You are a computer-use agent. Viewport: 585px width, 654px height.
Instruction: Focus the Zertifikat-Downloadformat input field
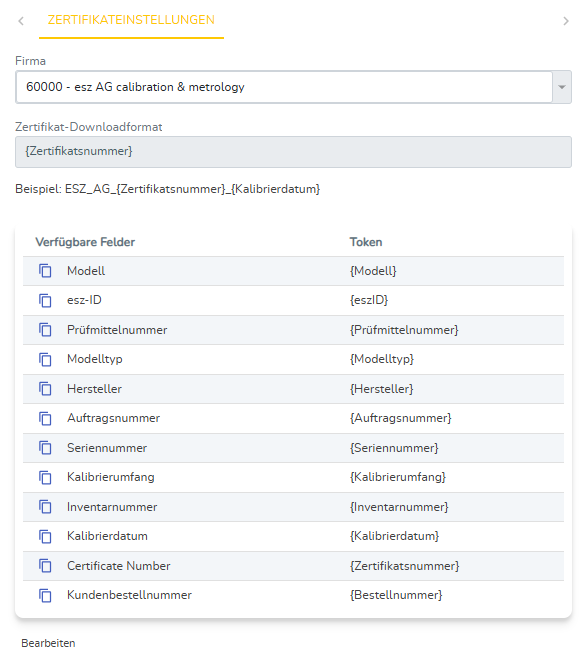click(x=293, y=152)
